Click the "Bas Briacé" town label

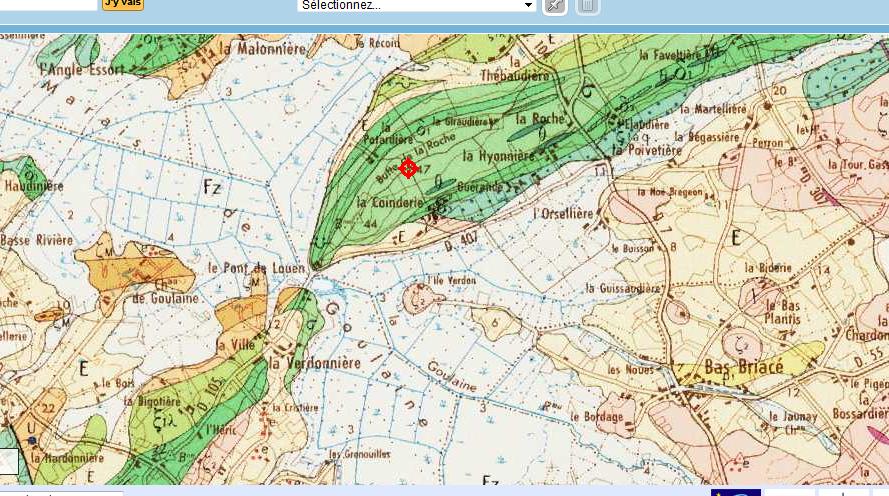tap(744, 367)
